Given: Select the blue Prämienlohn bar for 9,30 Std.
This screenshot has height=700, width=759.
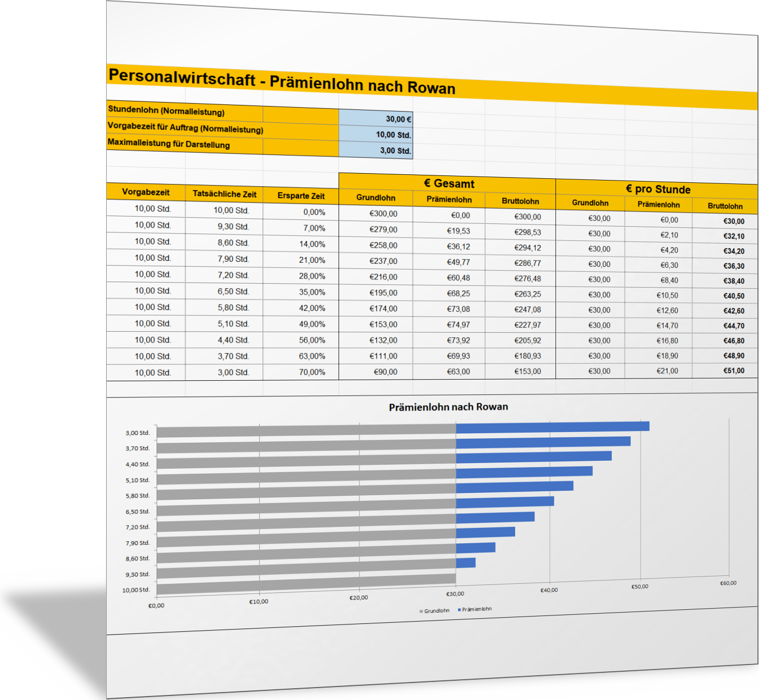Looking at the screenshot, I should click(x=466, y=562).
